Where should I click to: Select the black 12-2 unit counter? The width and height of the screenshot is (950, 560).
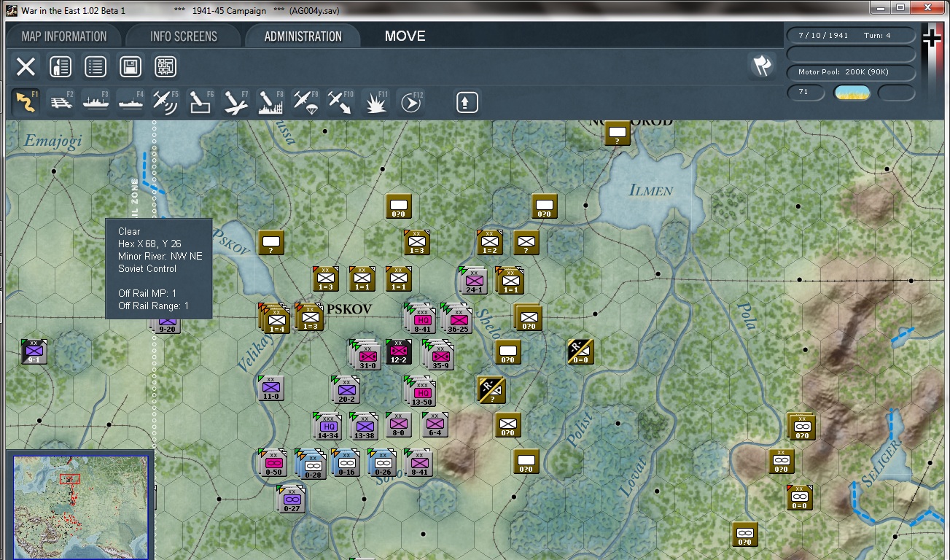pyautogui.click(x=399, y=353)
